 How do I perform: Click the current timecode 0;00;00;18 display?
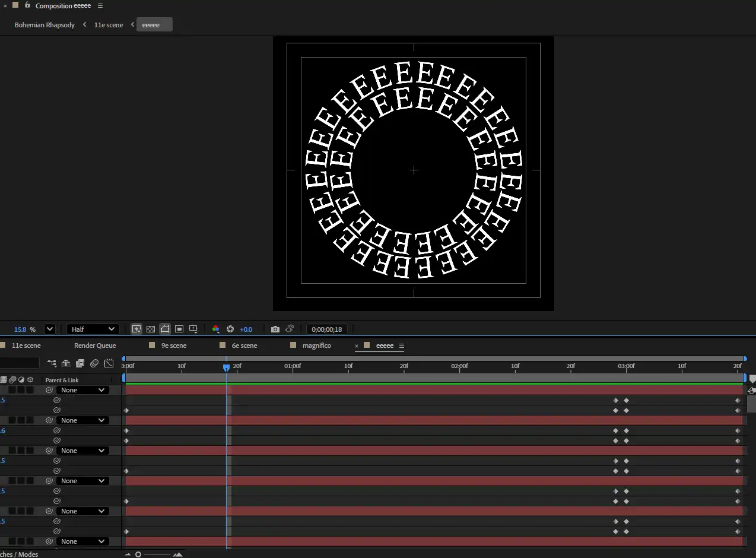pos(327,329)
